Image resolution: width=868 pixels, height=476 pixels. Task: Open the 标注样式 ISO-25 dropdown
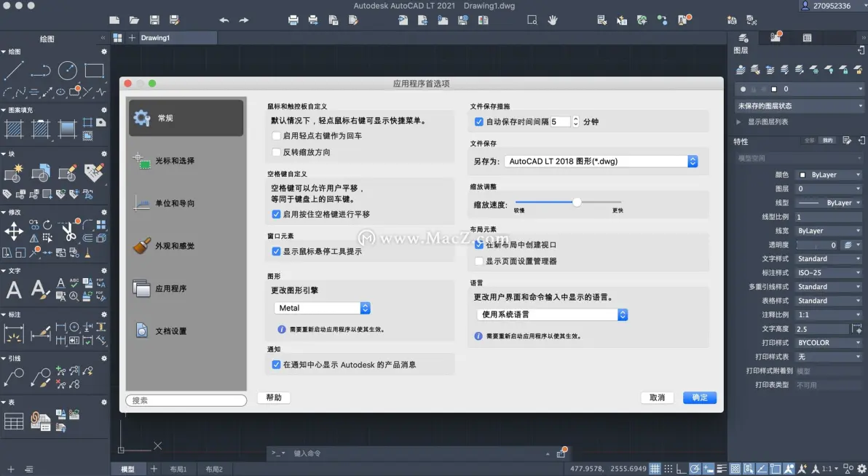coord(829,273)
